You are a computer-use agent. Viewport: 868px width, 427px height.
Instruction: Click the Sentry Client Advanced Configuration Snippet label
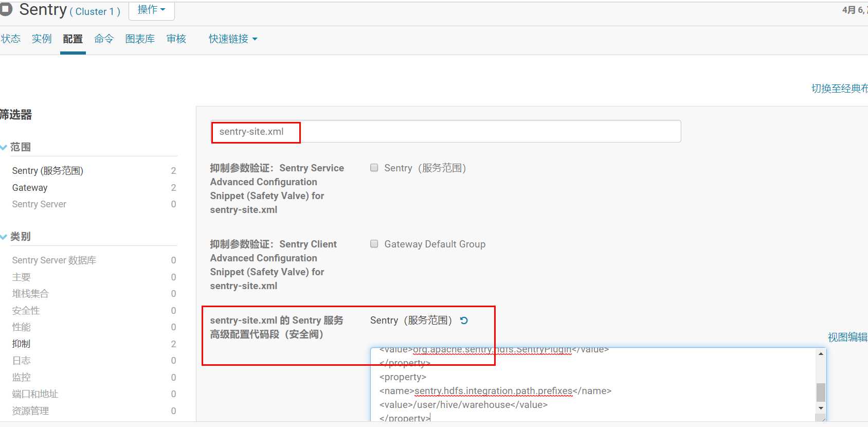[x=273, y=265]
